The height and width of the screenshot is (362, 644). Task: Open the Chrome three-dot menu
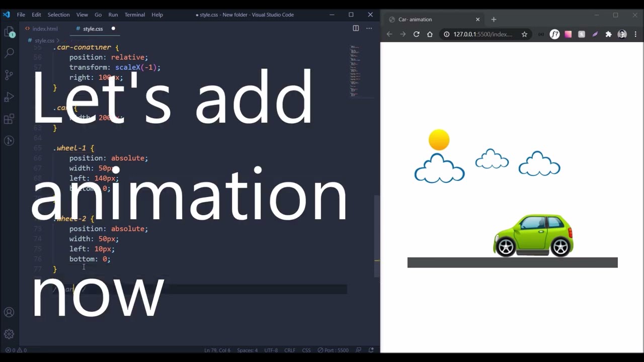[x=635, y=34]
